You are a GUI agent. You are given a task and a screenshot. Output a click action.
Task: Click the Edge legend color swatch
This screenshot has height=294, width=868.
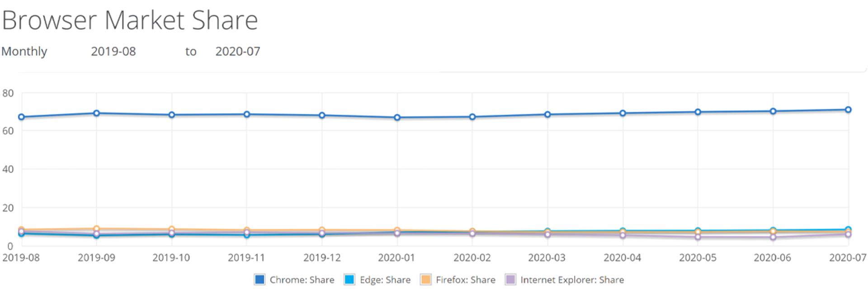tap(349, 280)
